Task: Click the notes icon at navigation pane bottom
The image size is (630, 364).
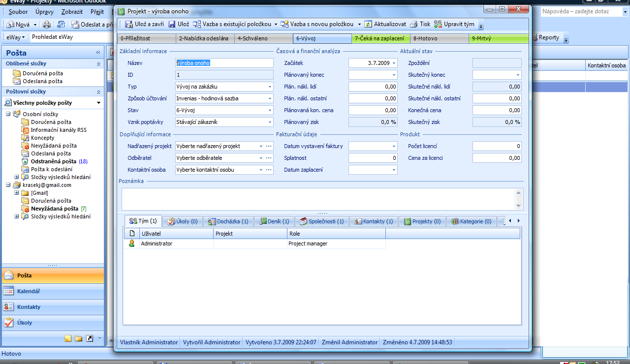Action: pos(68,338)
